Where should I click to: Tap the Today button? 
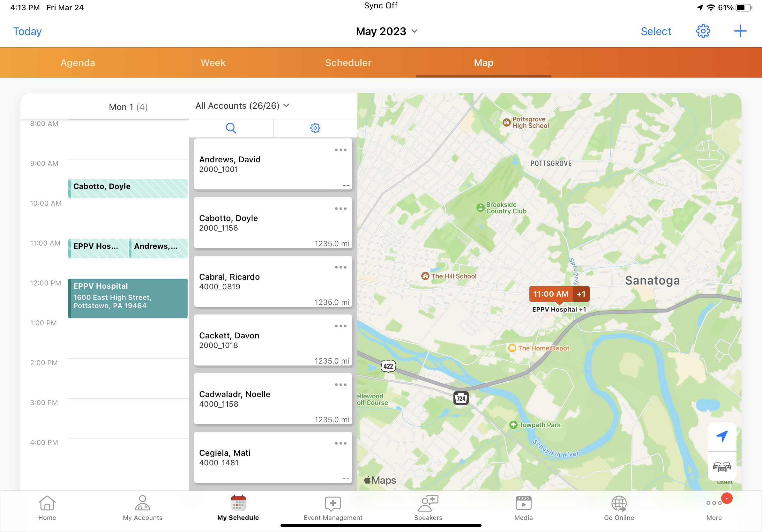[x=27, y=31]
